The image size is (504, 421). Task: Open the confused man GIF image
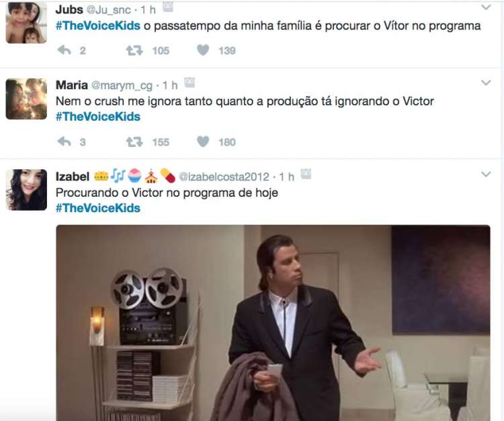274,323
